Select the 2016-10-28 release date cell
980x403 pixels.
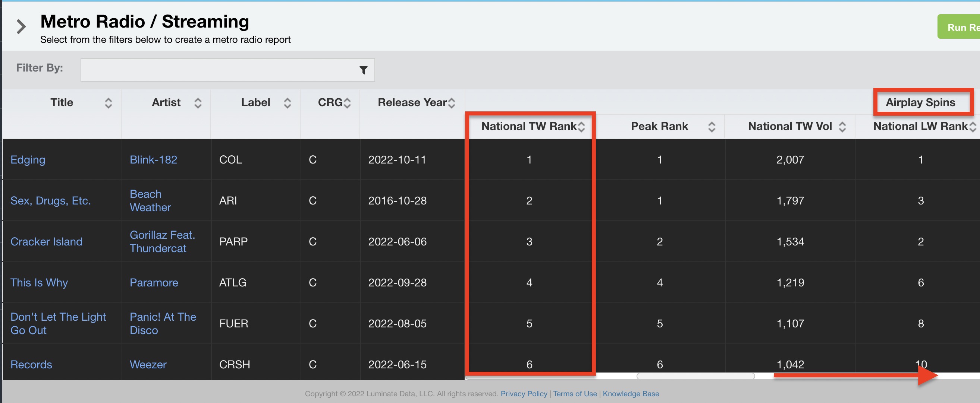click(412, 200)
